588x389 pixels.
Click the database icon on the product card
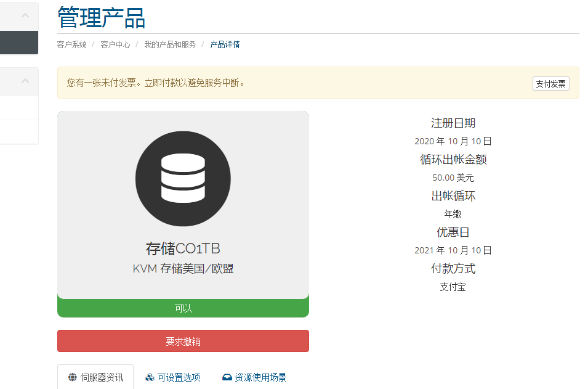(x=183, y=178)
